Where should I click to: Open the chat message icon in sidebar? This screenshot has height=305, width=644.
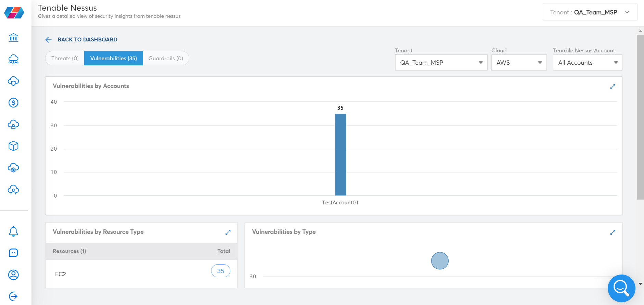[13, 253]
